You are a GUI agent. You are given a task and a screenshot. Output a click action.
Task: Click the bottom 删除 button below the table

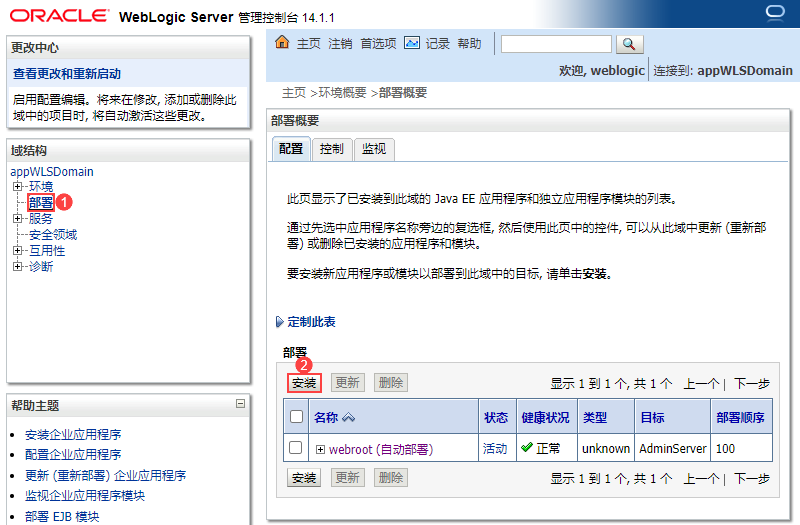click(391, 478)
